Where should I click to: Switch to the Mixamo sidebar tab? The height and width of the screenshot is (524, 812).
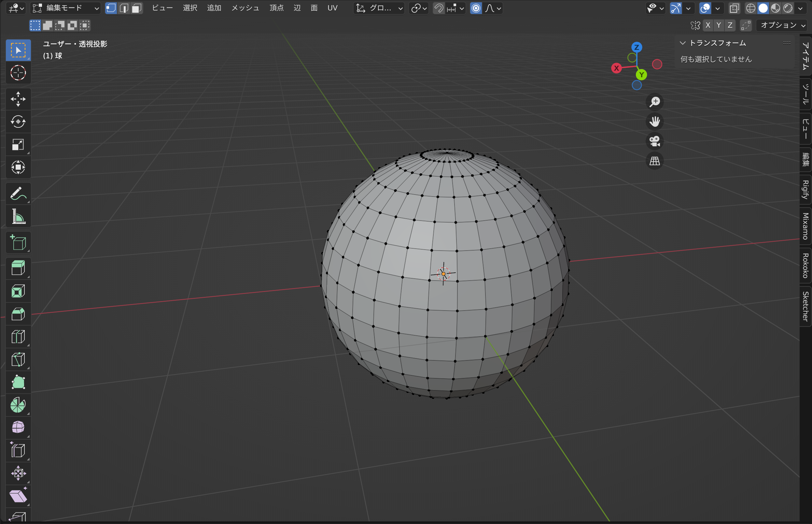point(805,226)
